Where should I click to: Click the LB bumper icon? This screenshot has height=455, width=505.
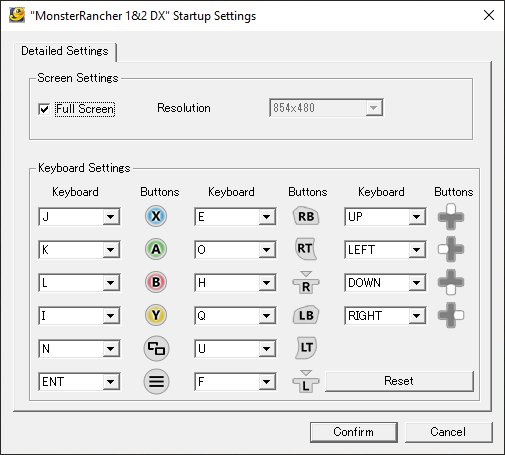(x=306, y=315)
